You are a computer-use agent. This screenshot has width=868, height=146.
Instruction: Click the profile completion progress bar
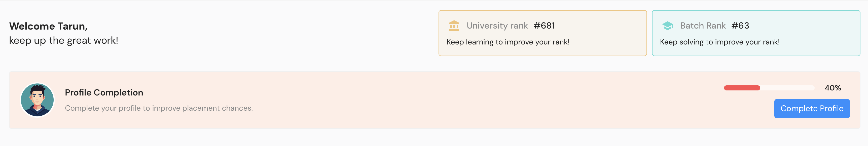tap(769, 88)
